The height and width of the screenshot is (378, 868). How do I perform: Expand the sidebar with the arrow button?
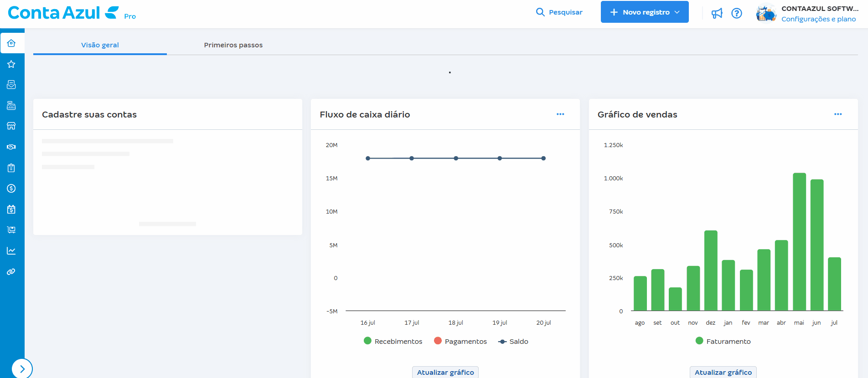coord(22,369)
